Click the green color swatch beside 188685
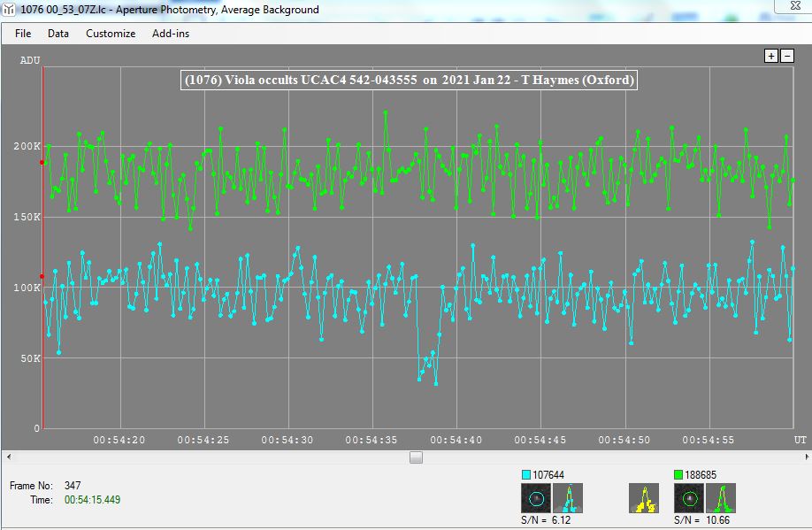The image size is (812, 530). (x=679, y=475)
